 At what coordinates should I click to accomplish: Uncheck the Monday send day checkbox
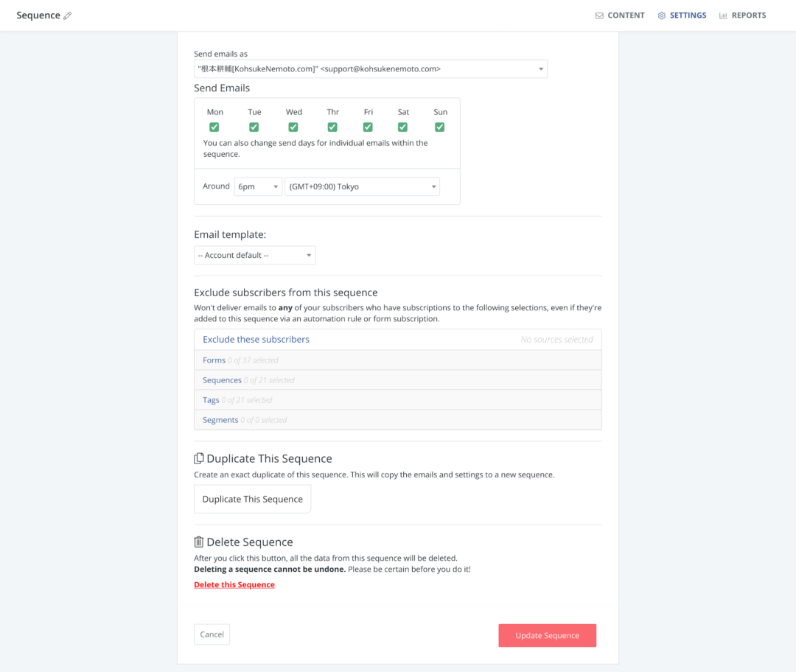click(x=214, y=127)
